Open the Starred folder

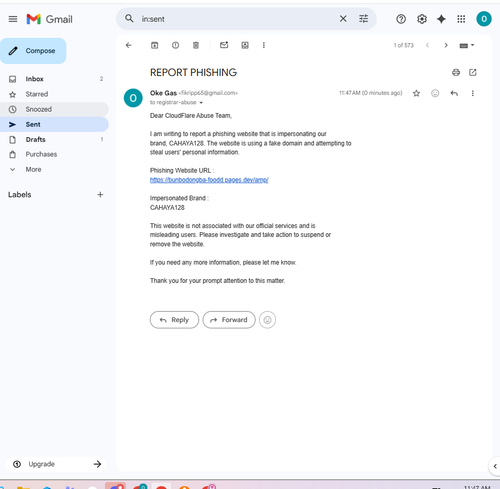tap(54, 94)
